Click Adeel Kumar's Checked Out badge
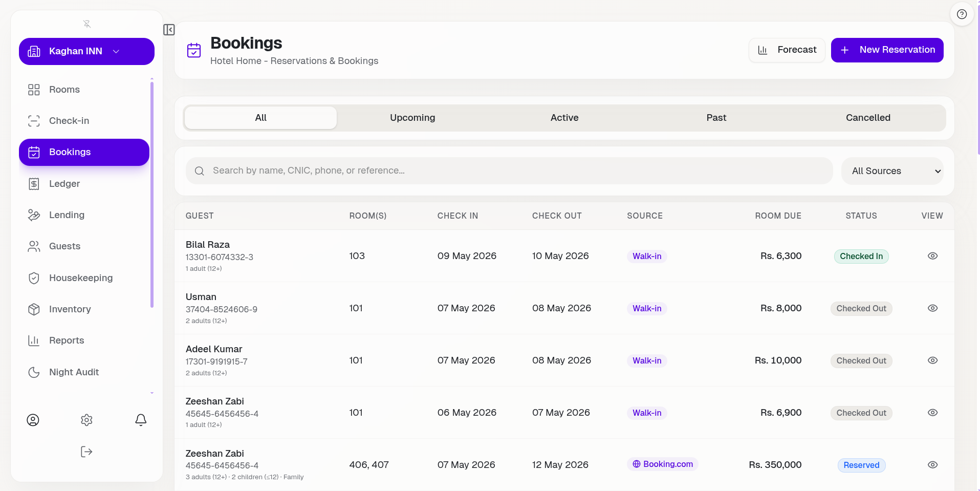 [x=861, y=360]
